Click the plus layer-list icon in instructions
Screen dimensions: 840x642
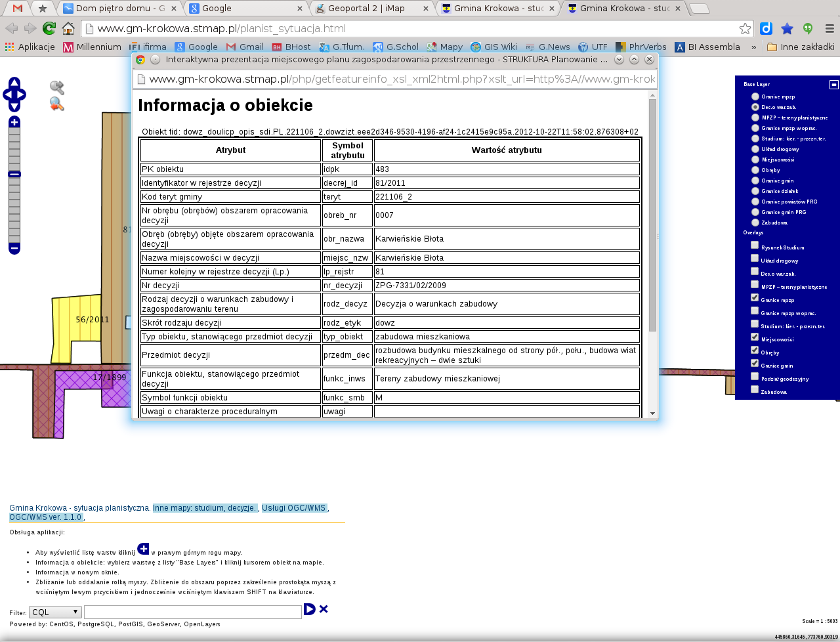click(143, 549)
